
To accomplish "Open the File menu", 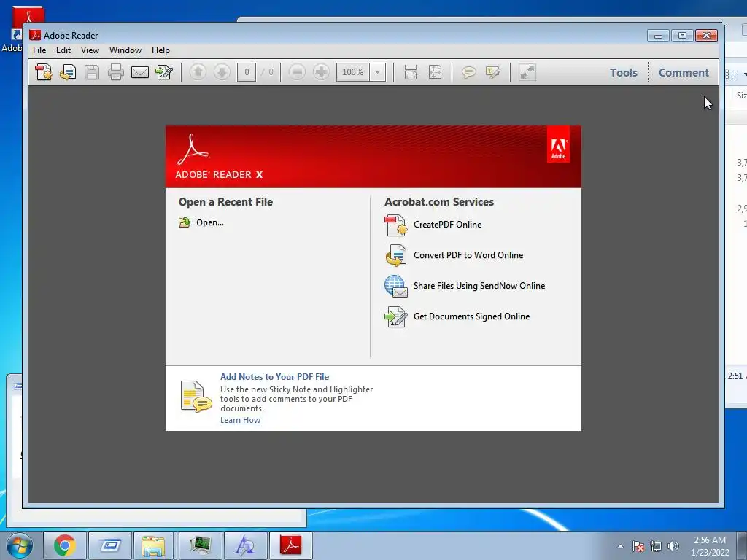I will point(39,50).
